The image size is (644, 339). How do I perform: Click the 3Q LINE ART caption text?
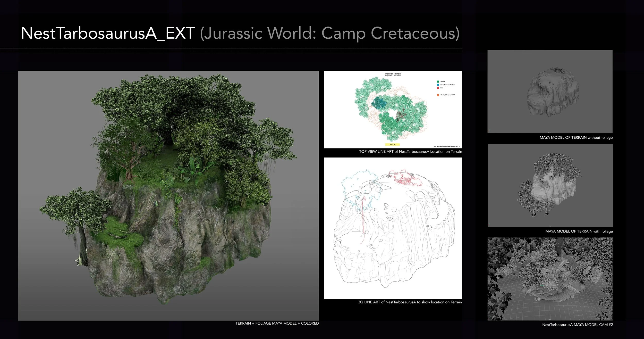pos(410,302)
